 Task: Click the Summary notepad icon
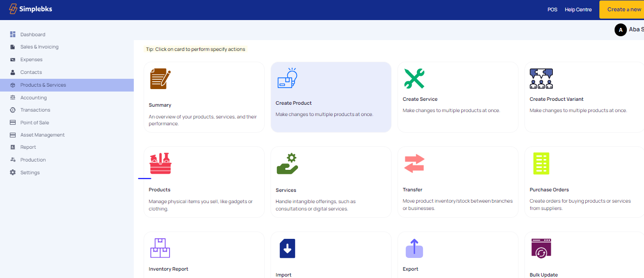[x=160, y=79]
